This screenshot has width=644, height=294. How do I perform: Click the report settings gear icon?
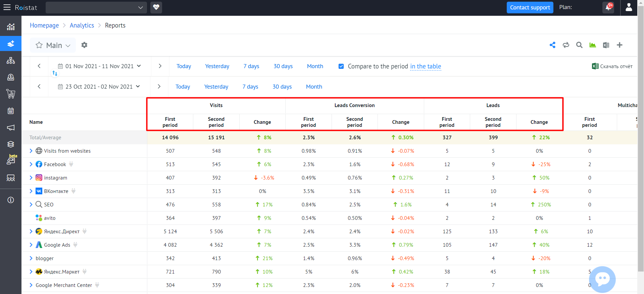click(84, 45)
